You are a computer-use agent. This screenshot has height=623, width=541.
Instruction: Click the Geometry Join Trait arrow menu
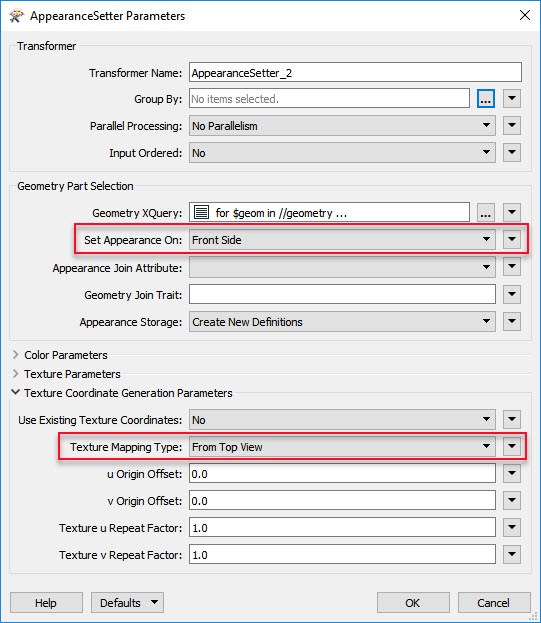tap(512, 294)
